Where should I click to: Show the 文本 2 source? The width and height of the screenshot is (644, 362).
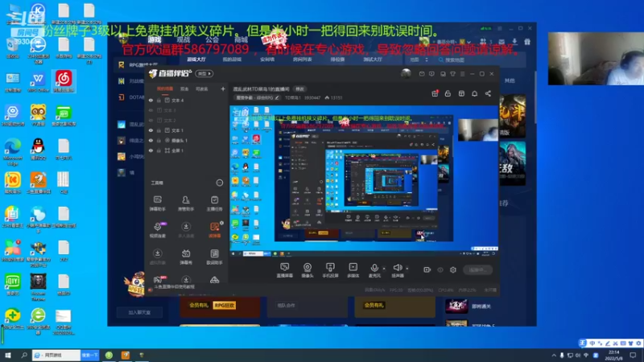(x=151, y=120)
